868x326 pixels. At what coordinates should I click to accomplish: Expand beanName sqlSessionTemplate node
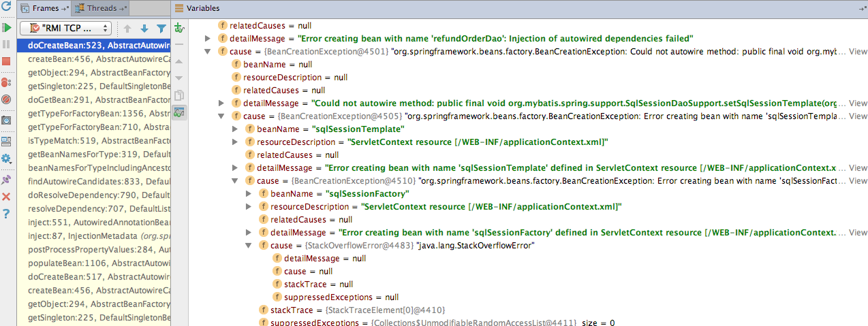pos(235,129)
